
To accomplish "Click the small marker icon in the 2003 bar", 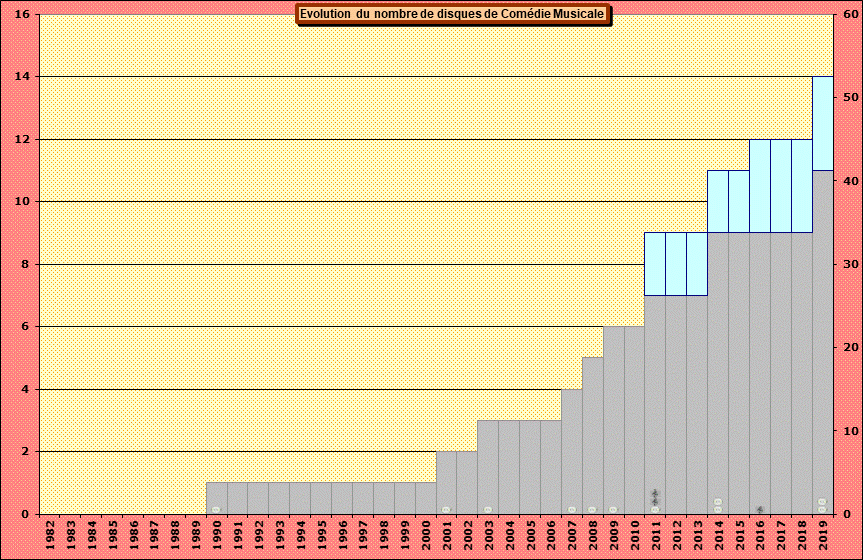I will (488, 509).
